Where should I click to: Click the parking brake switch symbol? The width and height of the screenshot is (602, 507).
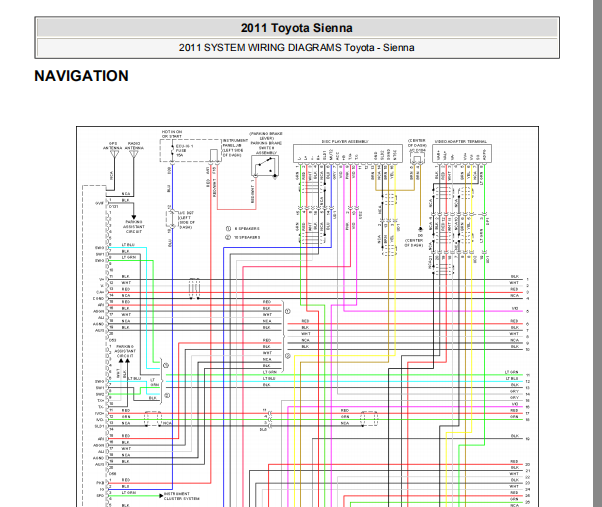[x=265, y=165]
